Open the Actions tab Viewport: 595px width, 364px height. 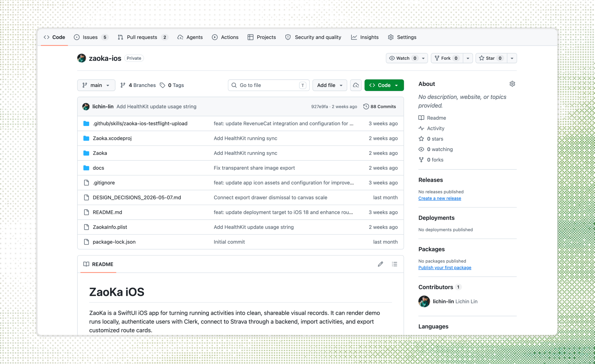point(225,37)
